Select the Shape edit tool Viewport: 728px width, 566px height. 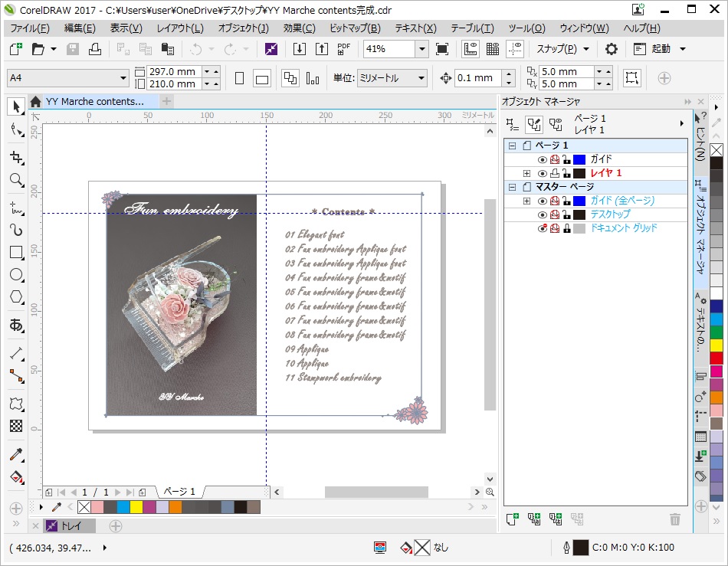(16, 130)
